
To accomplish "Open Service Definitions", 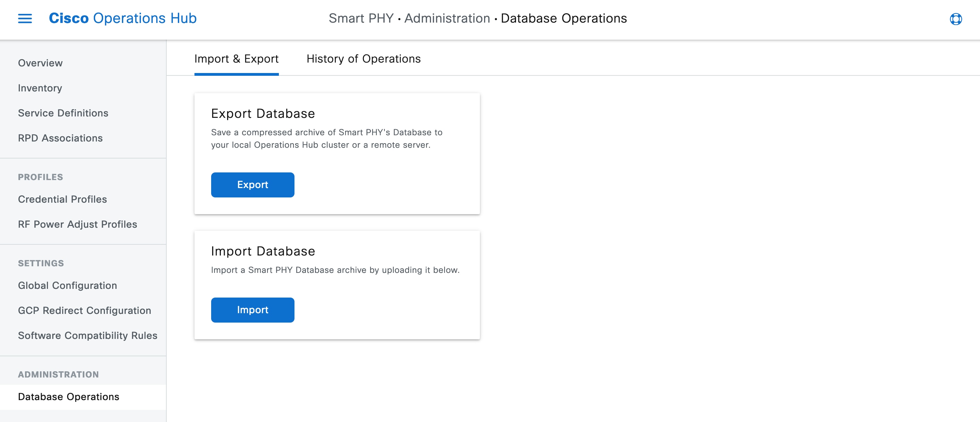I will 63,113.
